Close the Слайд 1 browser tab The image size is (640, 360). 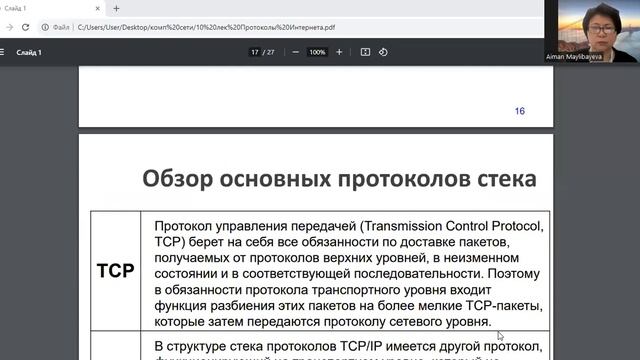[98, 8]
